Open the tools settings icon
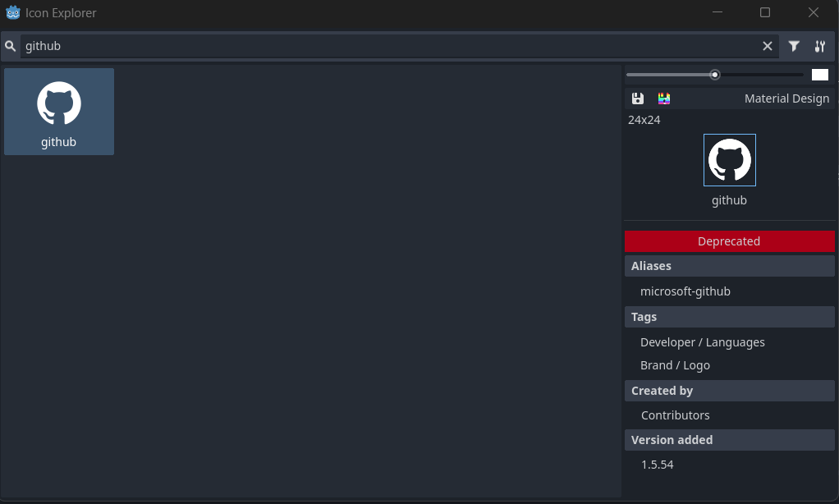The height and width of the screenshot is (504, 839). point(820,47)
